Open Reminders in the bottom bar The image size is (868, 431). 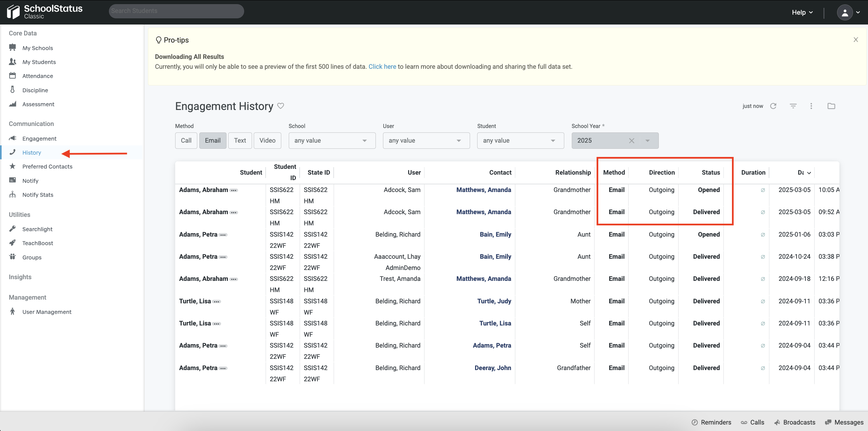click(x=712, y=422)
